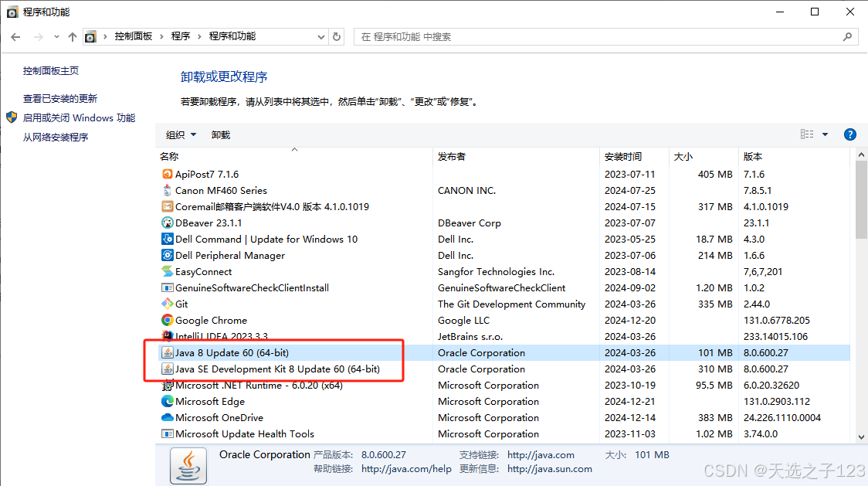The width and height of the screenshot is (868, 486).
Task: Click the Dell Peripheral Manager icon
Action: (x=167, y=255)
